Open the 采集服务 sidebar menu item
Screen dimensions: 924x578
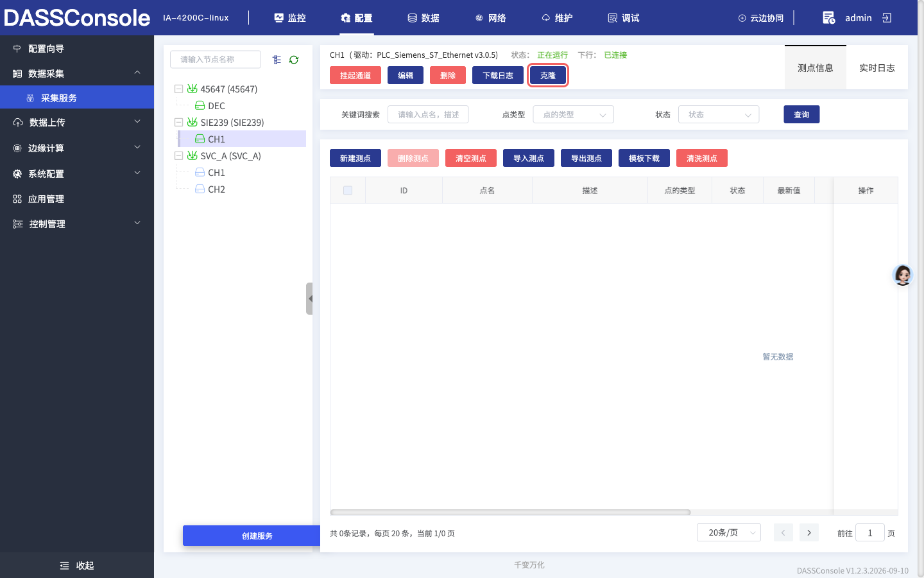(77, 98)
